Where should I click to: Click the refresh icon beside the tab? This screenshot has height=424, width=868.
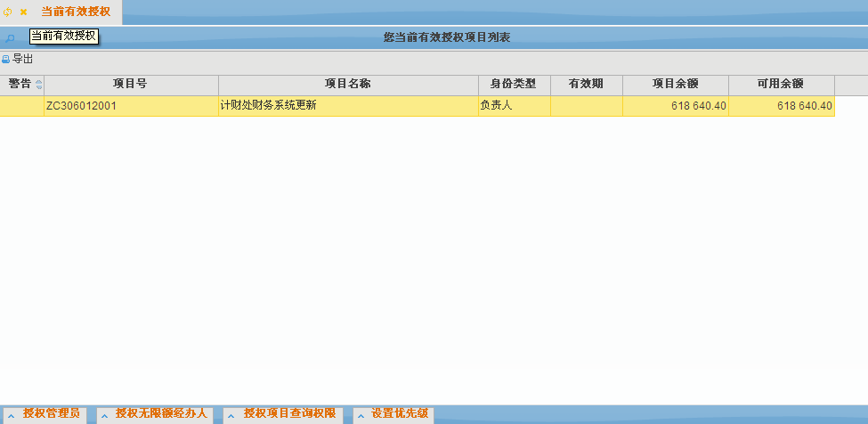[8, 12]
